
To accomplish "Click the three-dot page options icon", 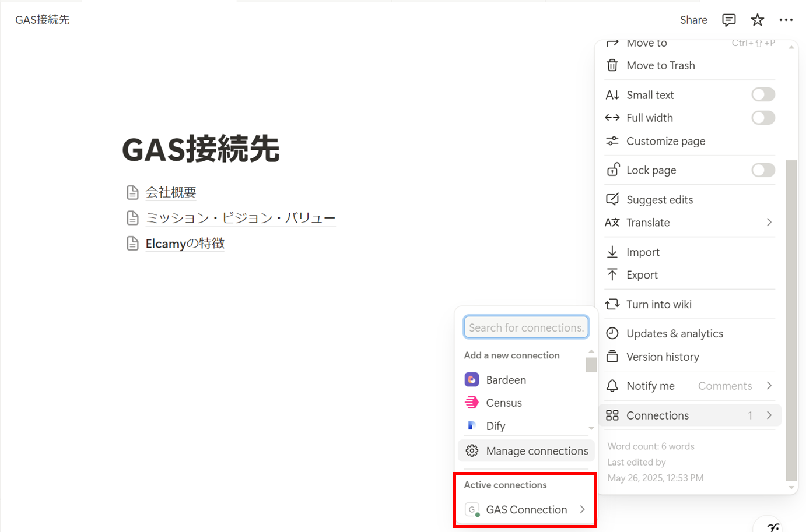I will point(786,20).
